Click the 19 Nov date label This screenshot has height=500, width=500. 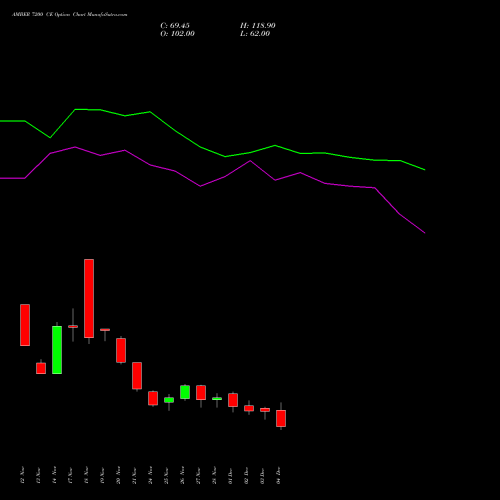pos(102,475)
